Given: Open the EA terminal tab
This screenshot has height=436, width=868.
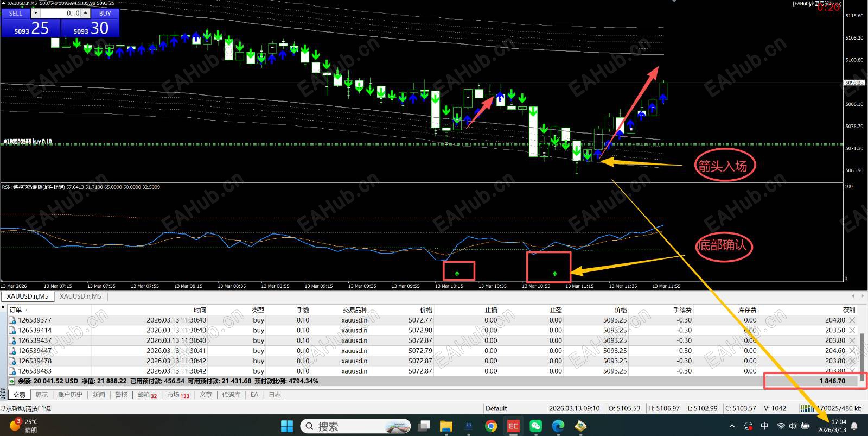Looking at the screenshot, I should [x=254, y=395].
